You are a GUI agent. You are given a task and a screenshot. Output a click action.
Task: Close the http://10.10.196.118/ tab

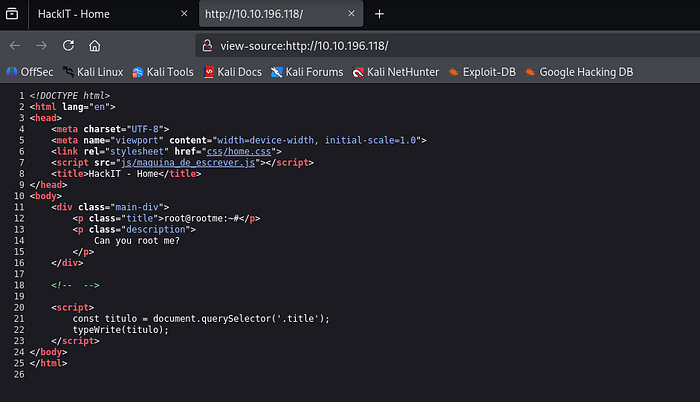pos(351,14)
